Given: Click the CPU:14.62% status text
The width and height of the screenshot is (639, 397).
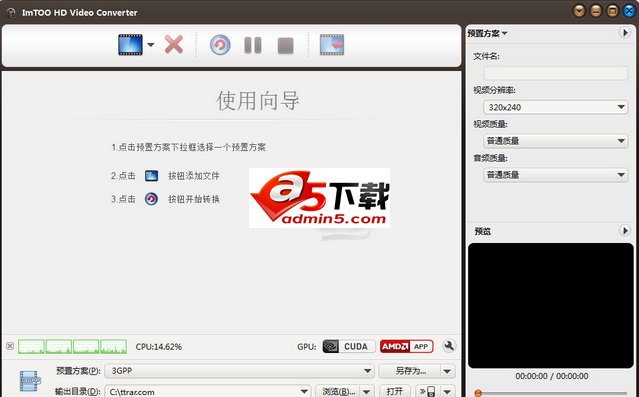Looking at the screenshot, I should [x=159, y=346].
